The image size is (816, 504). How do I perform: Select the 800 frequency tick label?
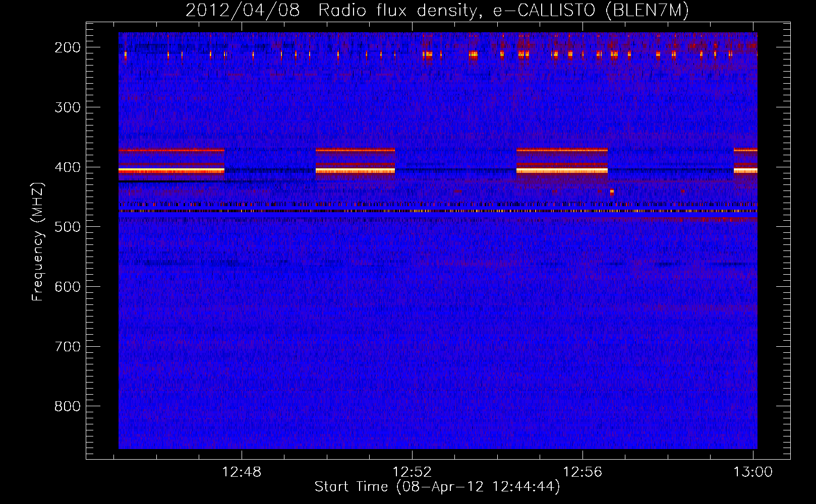[x=68, y=407]
